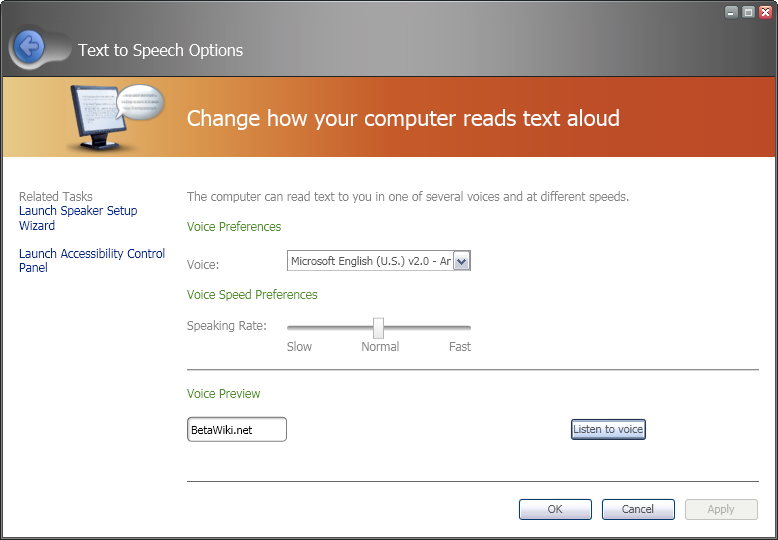Close the Text to Speech Options window
The image size is (778, 540).
[x=765, y=12]
